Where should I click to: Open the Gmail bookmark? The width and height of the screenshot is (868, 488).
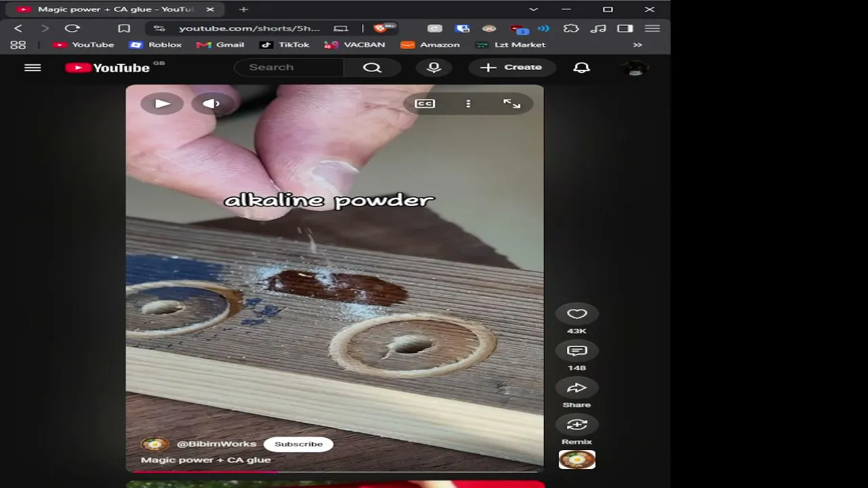click(220, 45)
